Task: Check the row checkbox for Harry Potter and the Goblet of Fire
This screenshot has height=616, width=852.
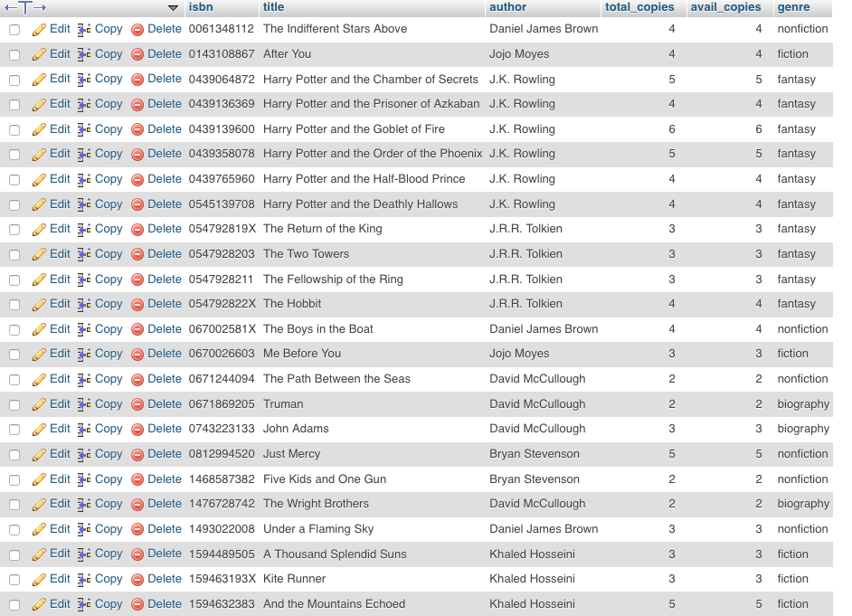Action: click(x=14, y=128)
